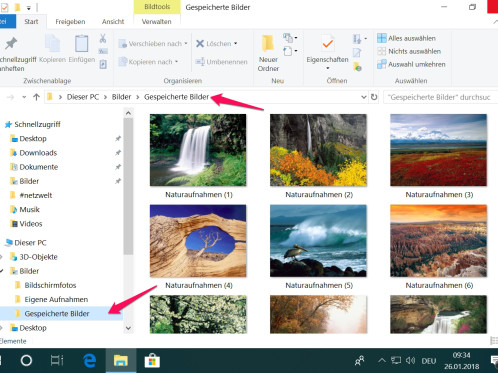The width and height of the screenshot is (498, 373).
Task: Click Auswahl umkehren in ribbon
Action: pyautogui.click(x=411, y=64)
